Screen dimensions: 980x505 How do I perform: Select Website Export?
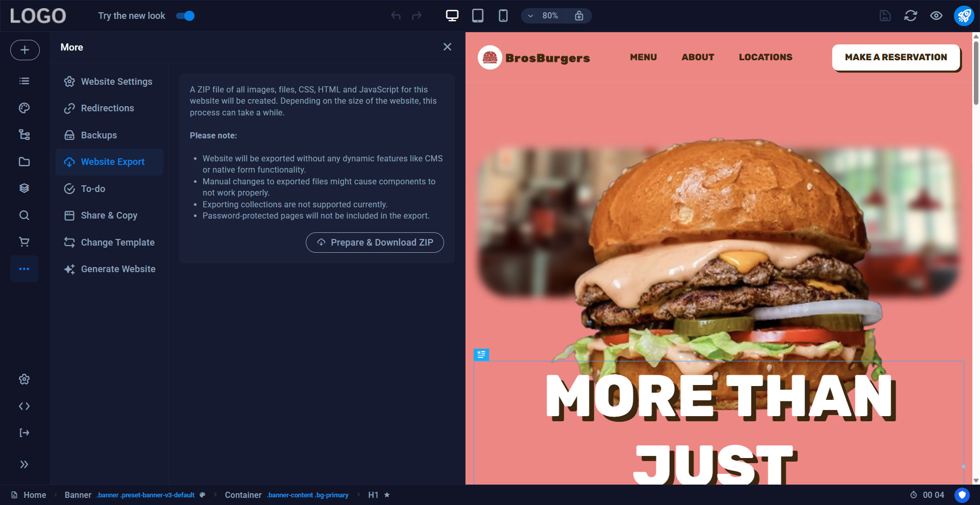pos(109,162)
